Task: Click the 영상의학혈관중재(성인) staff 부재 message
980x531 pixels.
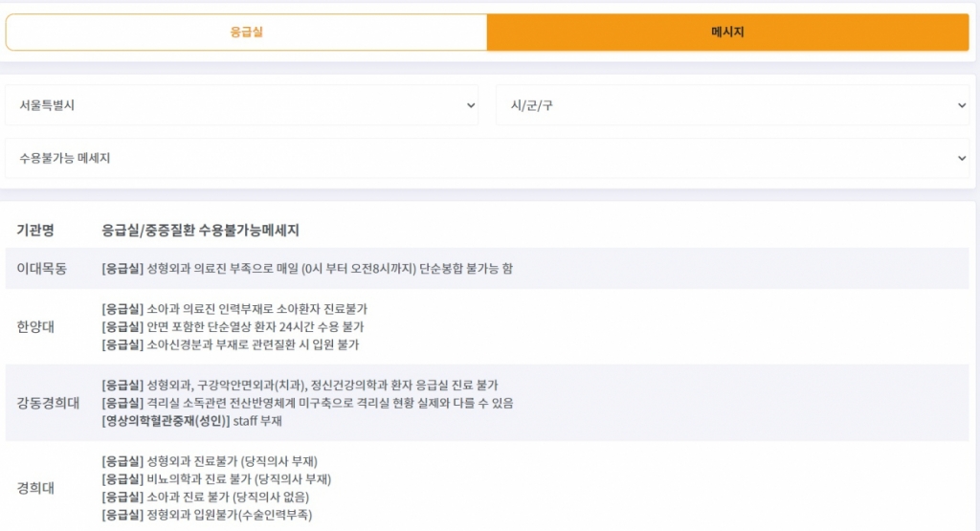Action: tap(191, 421)
